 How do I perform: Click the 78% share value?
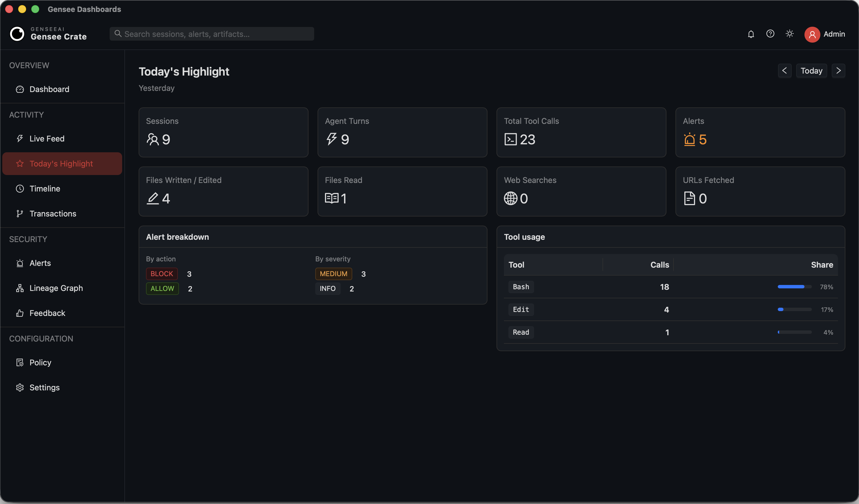826,287
